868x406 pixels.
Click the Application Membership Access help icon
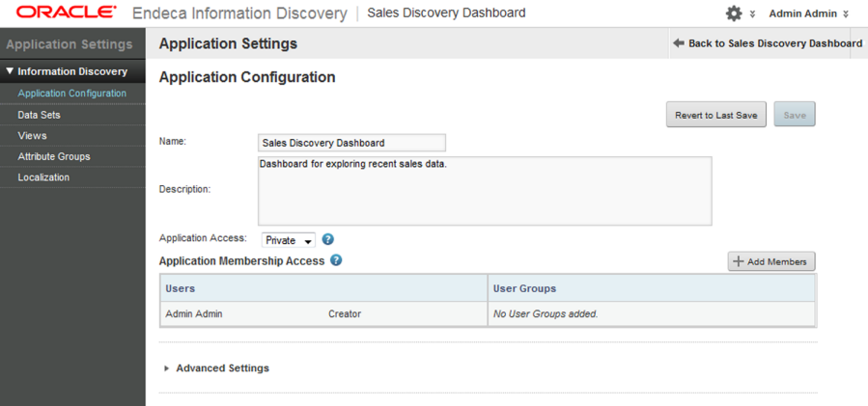pyautogui.click(x=336, y=260)
